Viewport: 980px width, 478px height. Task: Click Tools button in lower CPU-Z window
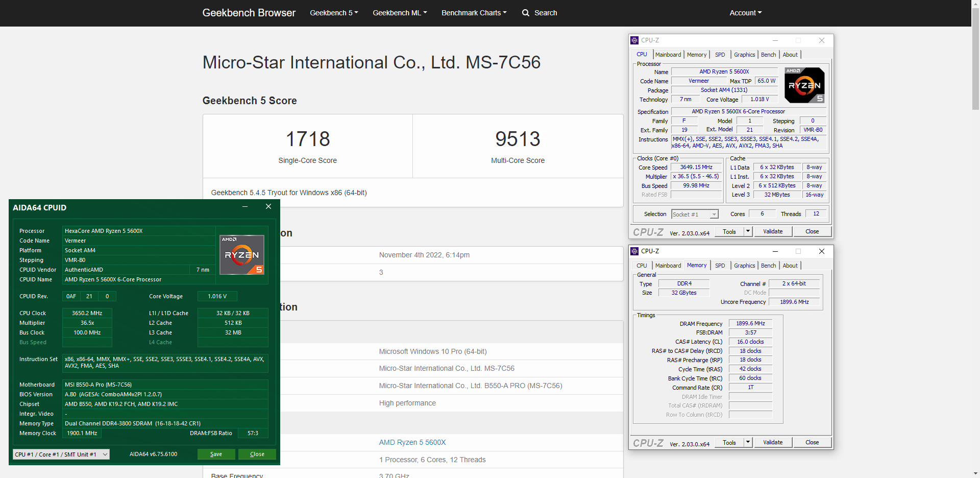coord(729,443)
